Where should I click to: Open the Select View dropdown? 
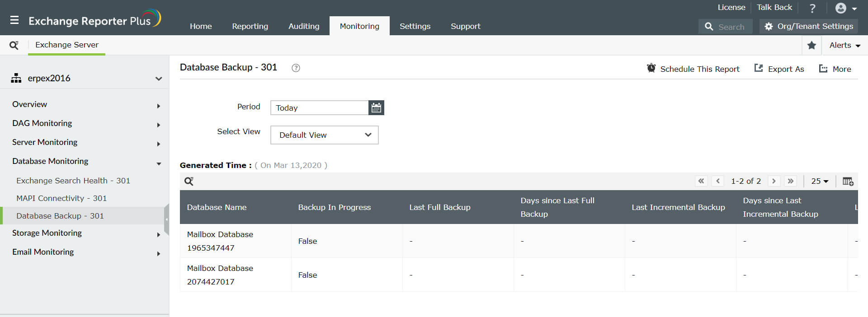[x=324, y=135]
